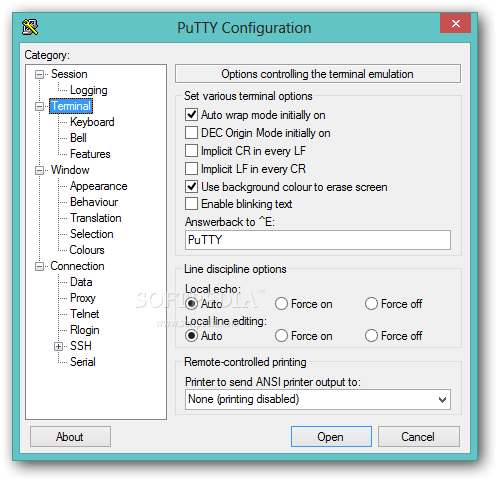The height and width of the screenshot is (481, 498).
Task: Click the PuTTY icon in title bar
Action: click(30, 27)
